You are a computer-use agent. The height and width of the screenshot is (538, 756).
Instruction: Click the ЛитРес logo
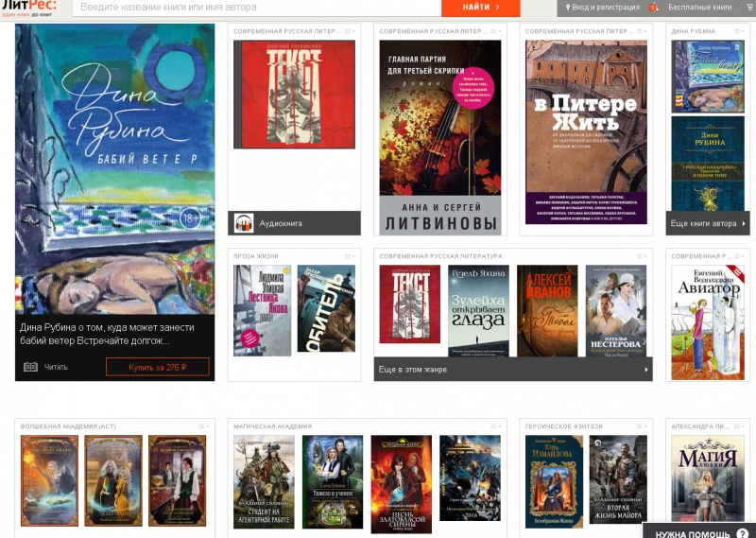[x=29, y=7]
